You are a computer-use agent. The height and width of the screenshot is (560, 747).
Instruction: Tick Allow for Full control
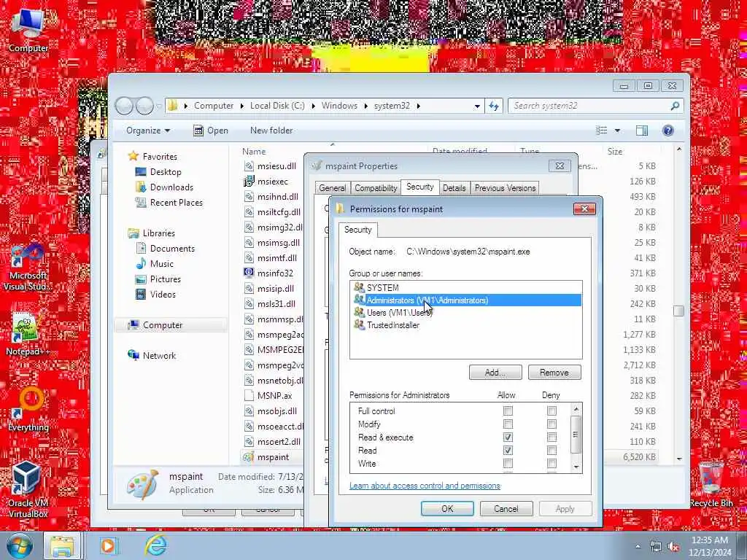508,411
